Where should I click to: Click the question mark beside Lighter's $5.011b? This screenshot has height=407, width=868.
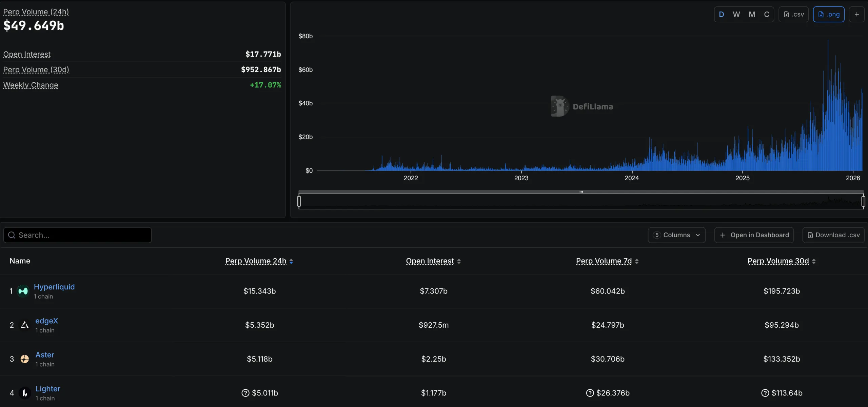pos(245,393)
